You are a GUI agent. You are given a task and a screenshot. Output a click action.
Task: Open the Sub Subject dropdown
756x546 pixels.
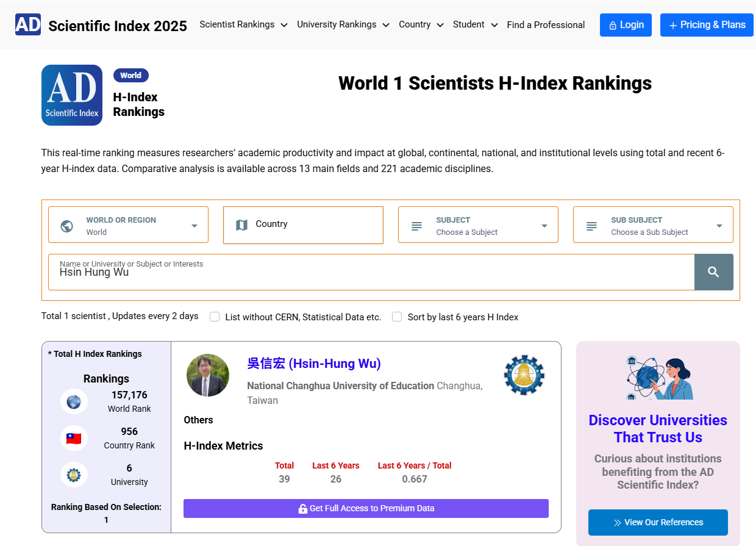click(x=653, y=225)
